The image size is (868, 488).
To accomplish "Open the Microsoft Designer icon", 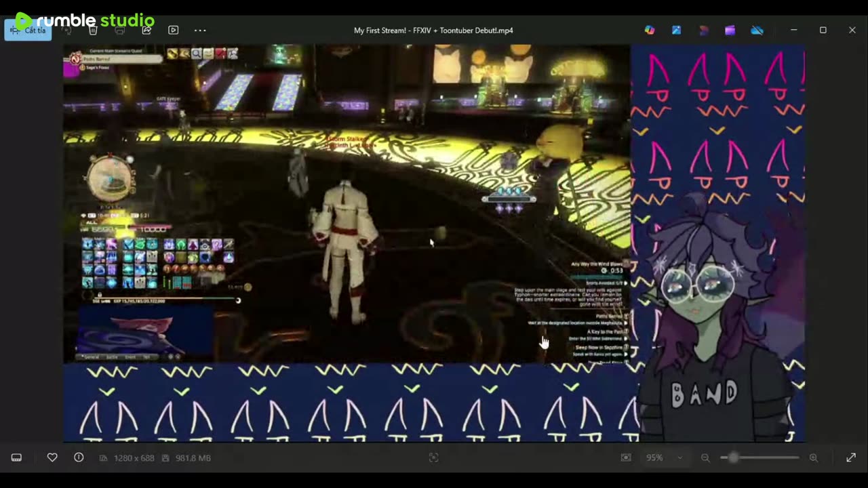I will coord(650,30).
